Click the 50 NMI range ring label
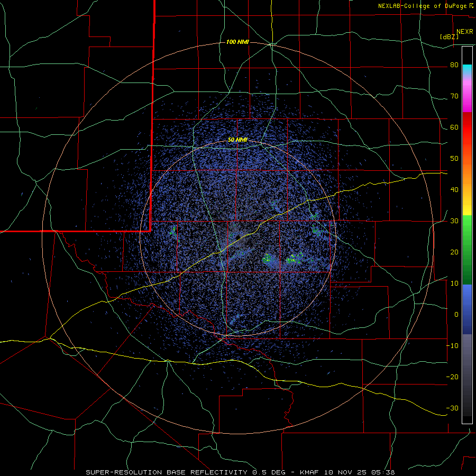The height and width of the screenshot is (476, 476). point(237,140)
